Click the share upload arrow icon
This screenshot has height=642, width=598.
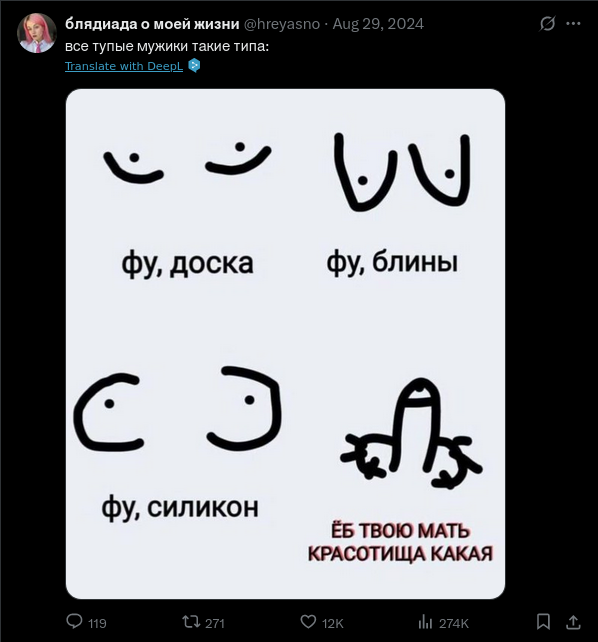coord(573,622)
